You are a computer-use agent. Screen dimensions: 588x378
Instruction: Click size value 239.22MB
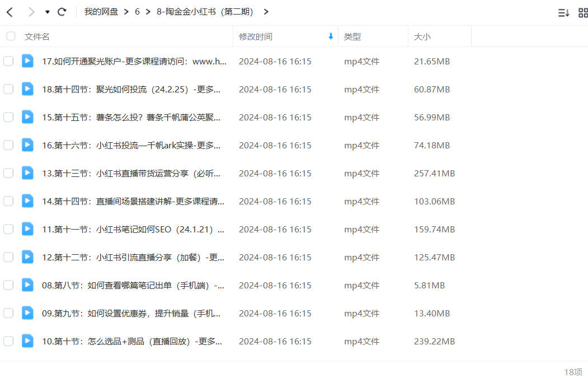434,342
